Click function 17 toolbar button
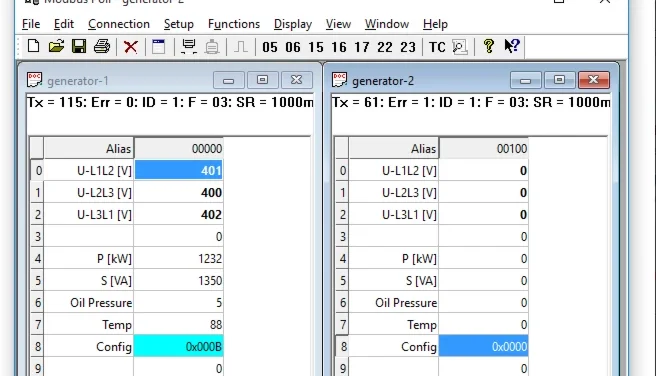 click(362, 47)
